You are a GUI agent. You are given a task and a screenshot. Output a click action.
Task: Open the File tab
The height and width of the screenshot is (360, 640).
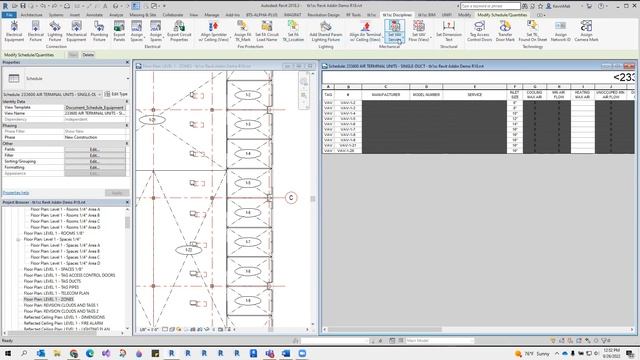(9, 15)
